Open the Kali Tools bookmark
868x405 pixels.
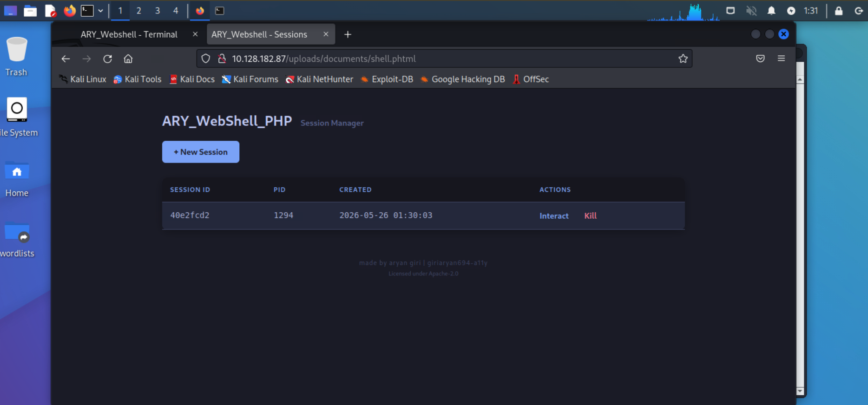138,79
